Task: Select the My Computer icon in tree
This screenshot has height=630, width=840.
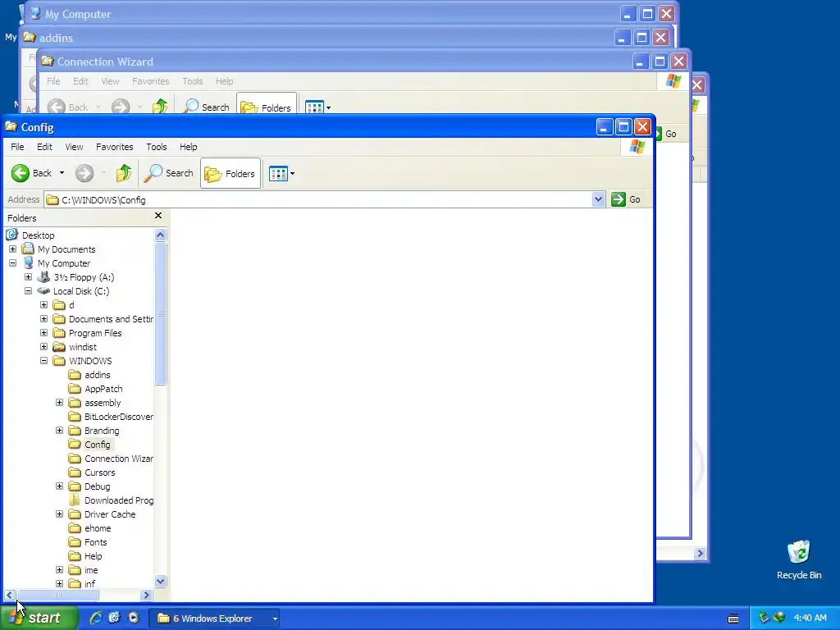Action: [x=29, y=263]
